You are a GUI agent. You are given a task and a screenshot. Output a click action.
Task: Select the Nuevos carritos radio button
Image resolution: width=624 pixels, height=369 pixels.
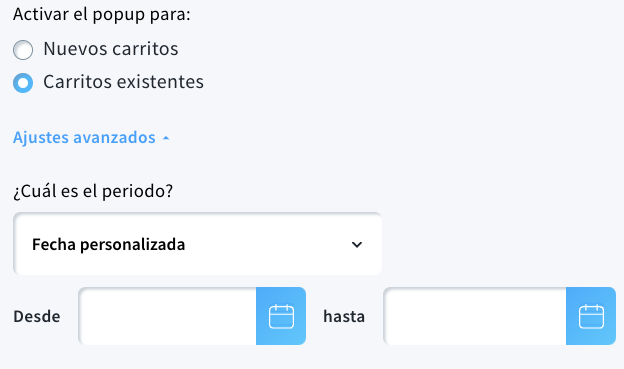tap(23, 50)
